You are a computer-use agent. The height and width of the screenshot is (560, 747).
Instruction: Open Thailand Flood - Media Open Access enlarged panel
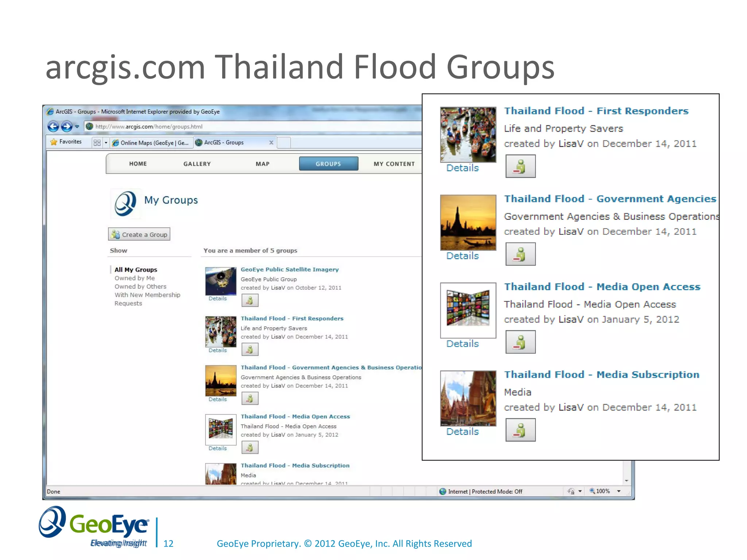pyautogui.click(x=602, y=287)
